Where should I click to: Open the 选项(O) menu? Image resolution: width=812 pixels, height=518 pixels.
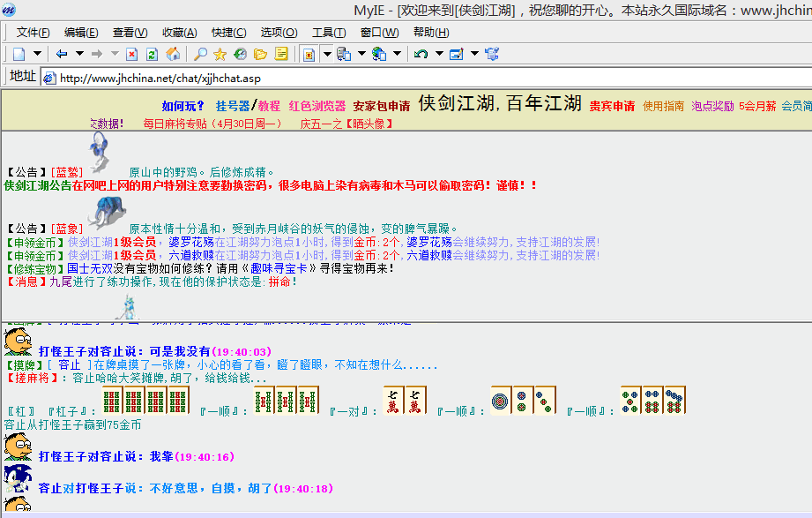coord(279,33)
